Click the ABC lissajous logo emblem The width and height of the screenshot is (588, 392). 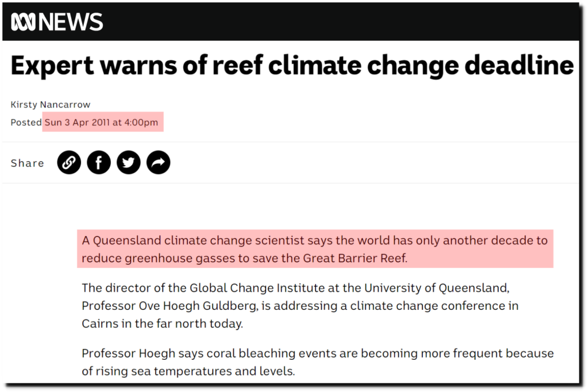23,22
